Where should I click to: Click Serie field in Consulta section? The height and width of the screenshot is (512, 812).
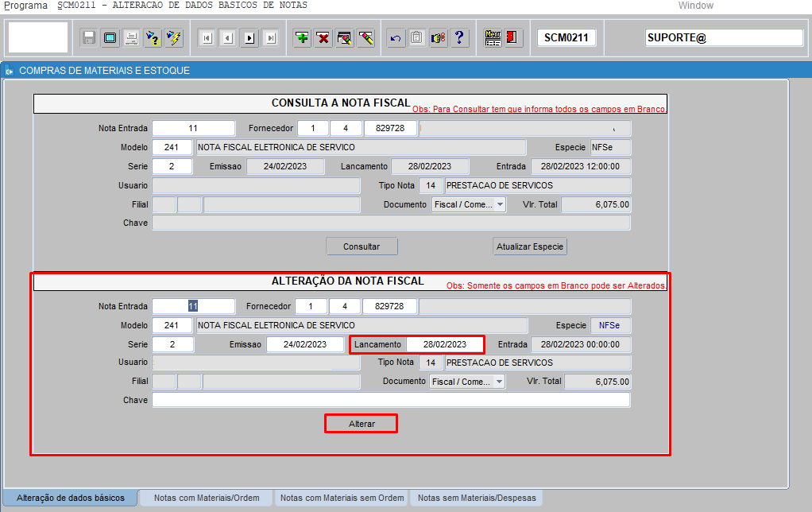pyautogui.click(x=172, y=166)
